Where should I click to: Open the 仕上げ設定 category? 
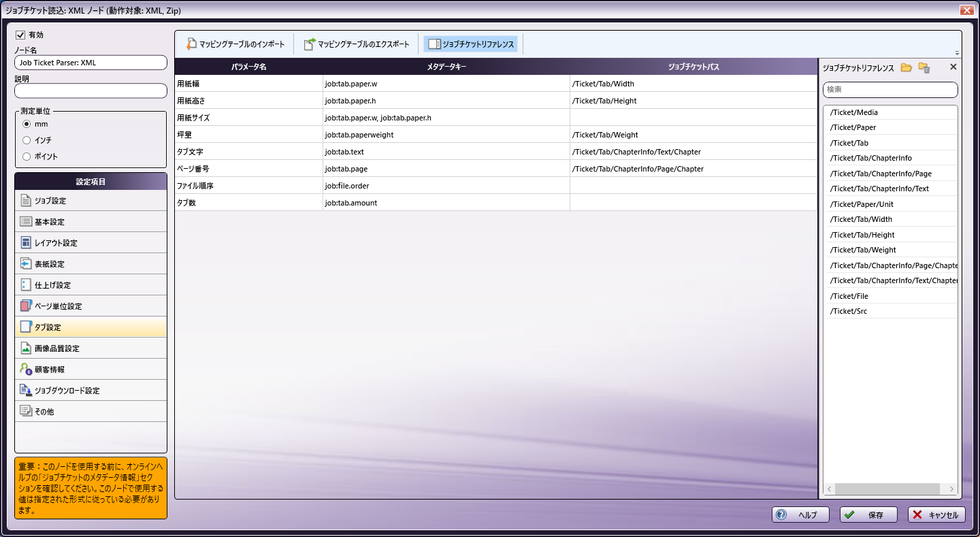pos(91,285)
